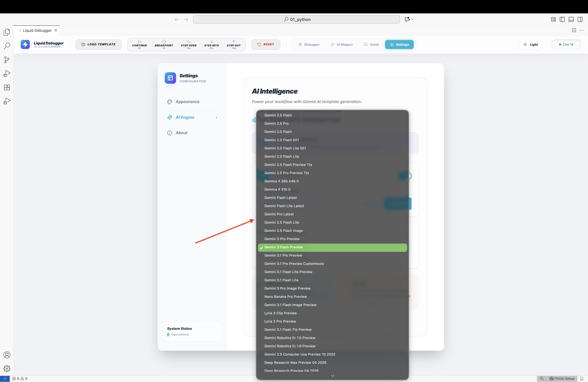Choose Nano Banana Pro Preview model

[332, 297]
